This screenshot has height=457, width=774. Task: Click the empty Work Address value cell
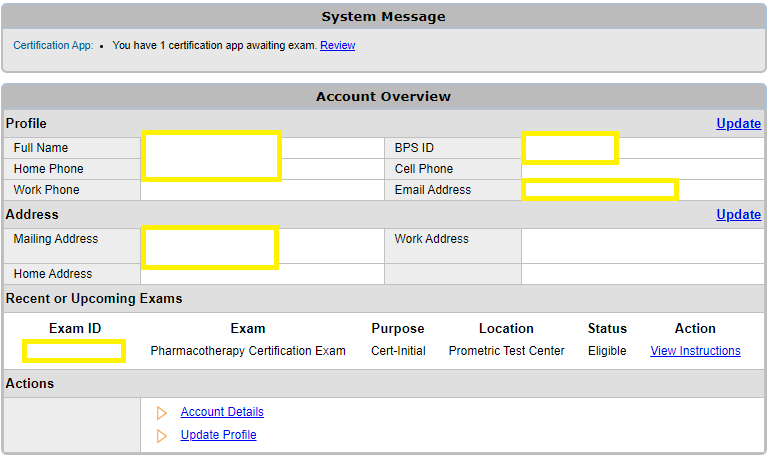point(641,246)
